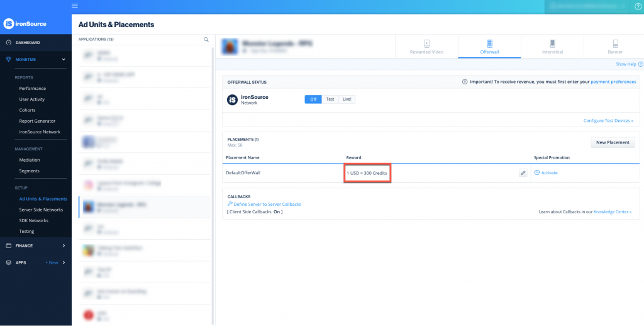Click the + New apps link

coord(52,262)
